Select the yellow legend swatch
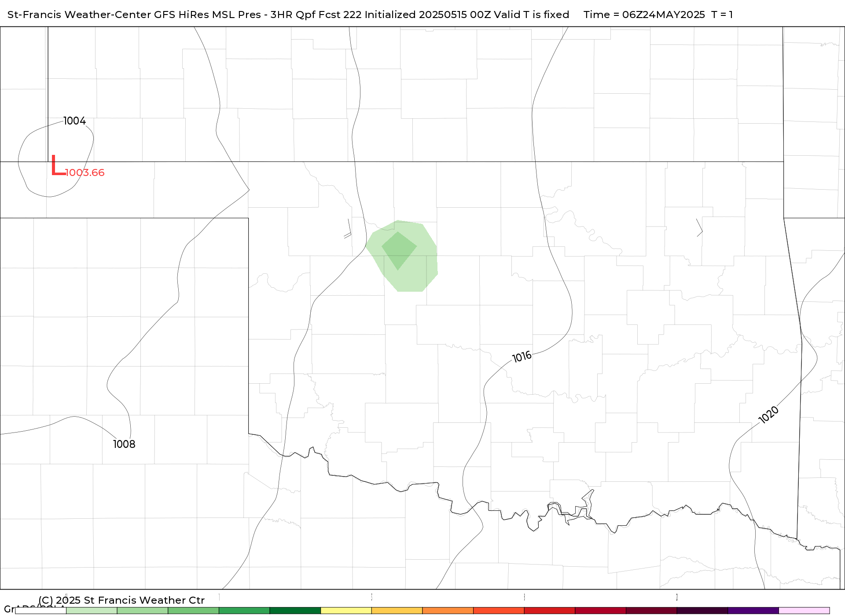845x616 pixels. [346, 611]
